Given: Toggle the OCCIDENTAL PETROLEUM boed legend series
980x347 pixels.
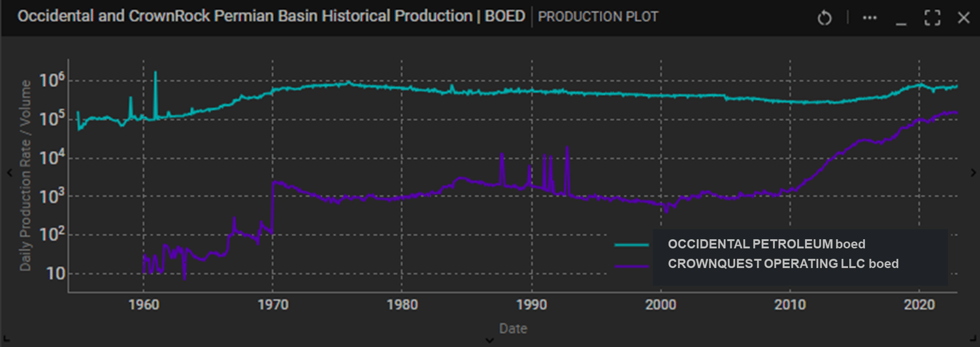Looking at the screenshot, I should click(x=766, y=244).
